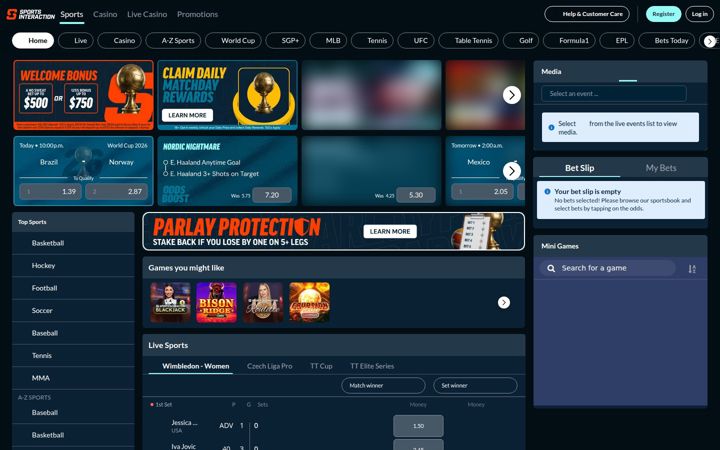Image resolution: width=720 pixels, height=450 pixels.
Task: Select the Casino pill in sports navigation
Action: (x=119, y=40)
